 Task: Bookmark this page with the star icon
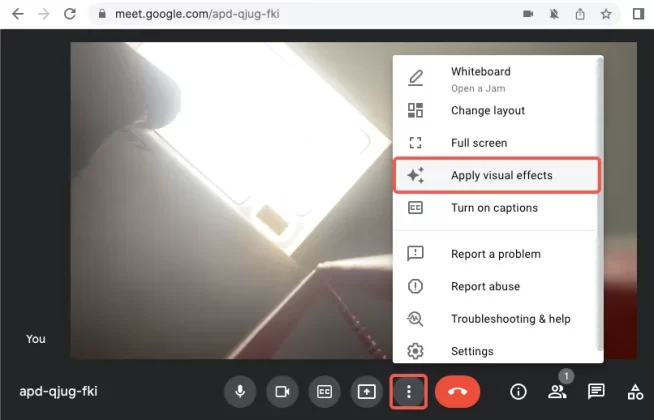tap(606, 14)
